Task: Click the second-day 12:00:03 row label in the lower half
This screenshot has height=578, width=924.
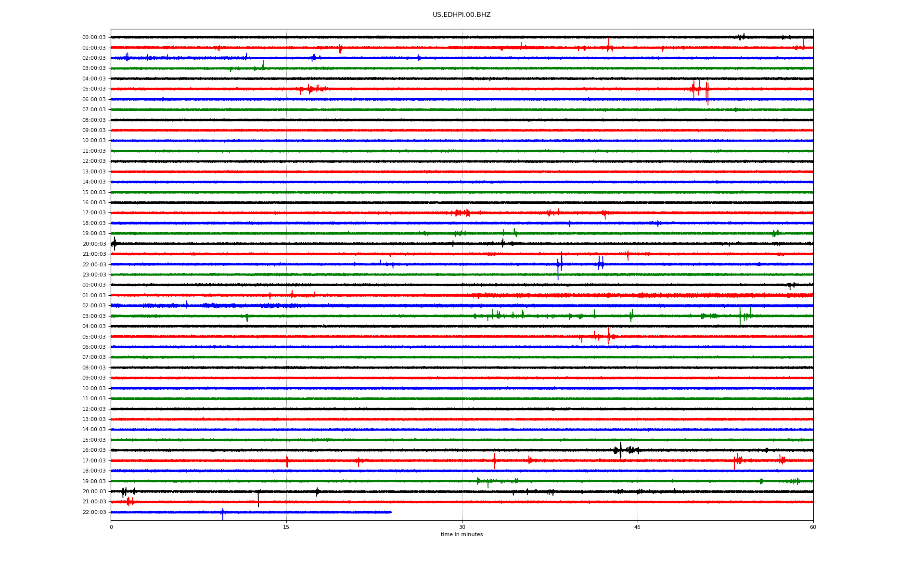Action: click(94, 409)
